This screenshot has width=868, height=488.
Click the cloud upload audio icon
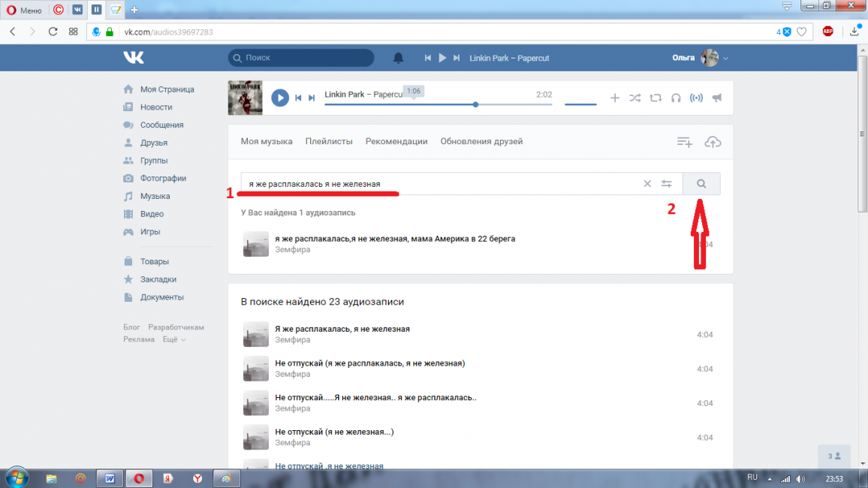pos(713,142)
